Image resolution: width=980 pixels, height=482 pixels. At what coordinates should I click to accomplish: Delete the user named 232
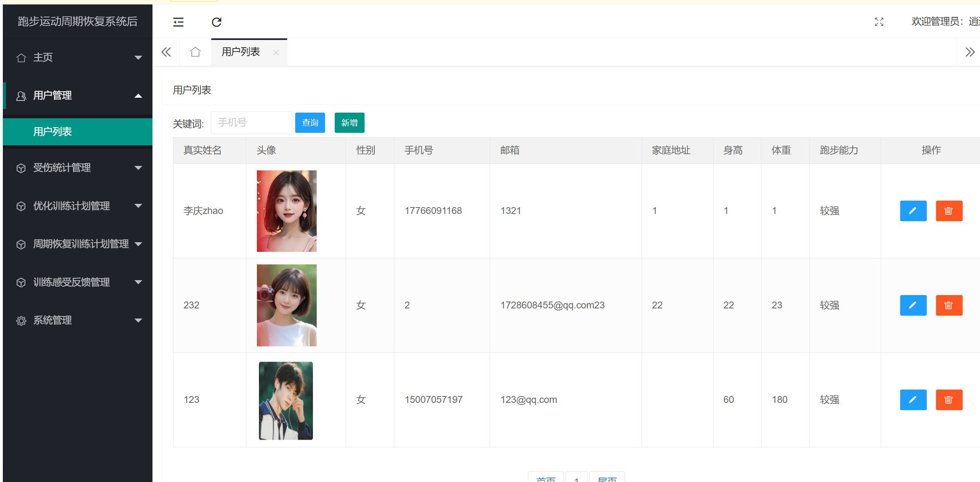coord(949,305)
